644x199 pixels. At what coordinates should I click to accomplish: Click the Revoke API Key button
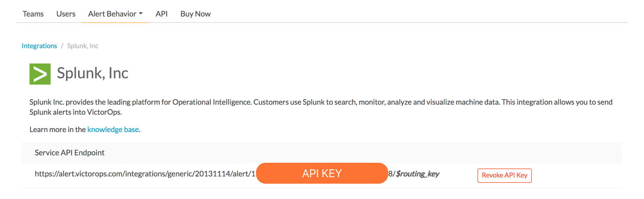[504, 175]
